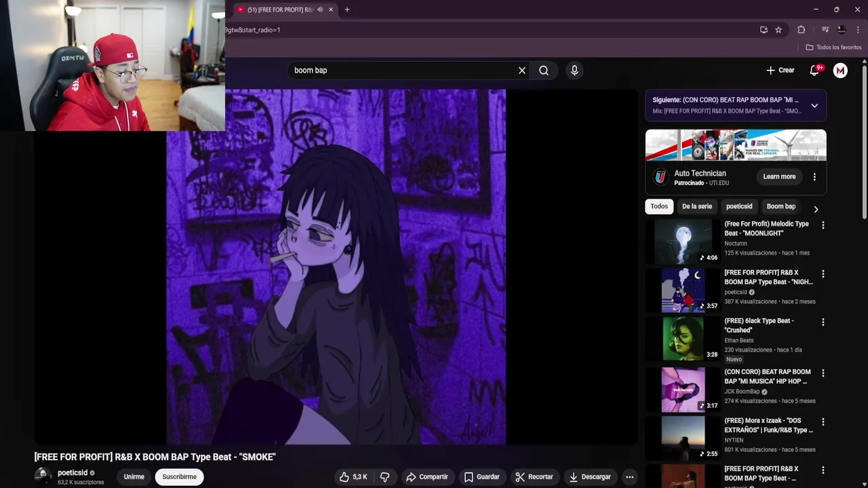Select the Boom bap filter chip
This screenshot has width=868, height=488.
click(781, 207)
